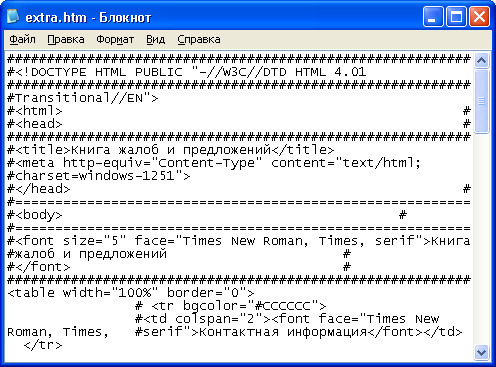The image size is (496, 367).
Task: Close the extra.htm Блокнот window
Action: 479,16
